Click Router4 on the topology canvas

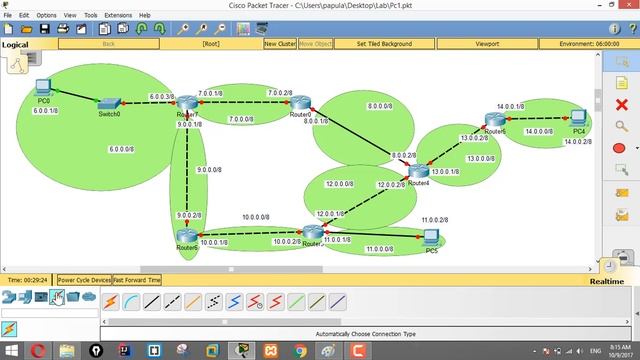click(x=419, y=171)
